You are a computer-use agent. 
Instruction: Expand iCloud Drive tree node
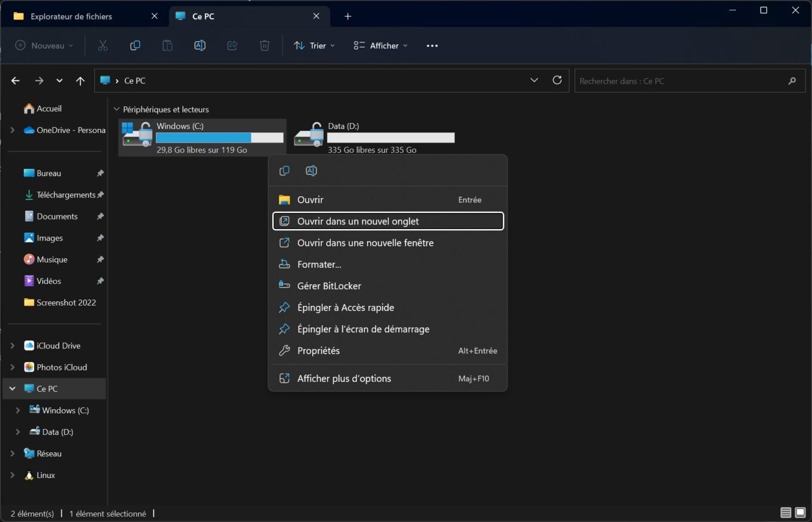[13, 345]
